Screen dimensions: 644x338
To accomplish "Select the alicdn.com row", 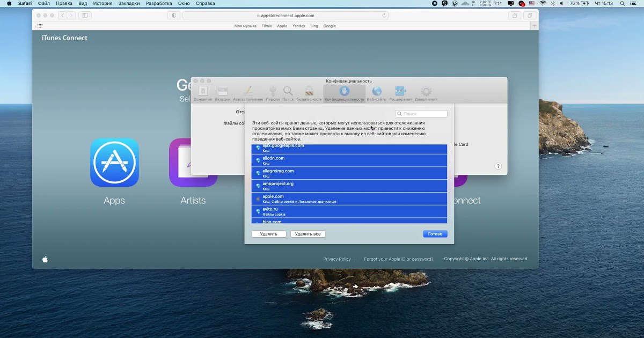I will click(x=349, y=160).
